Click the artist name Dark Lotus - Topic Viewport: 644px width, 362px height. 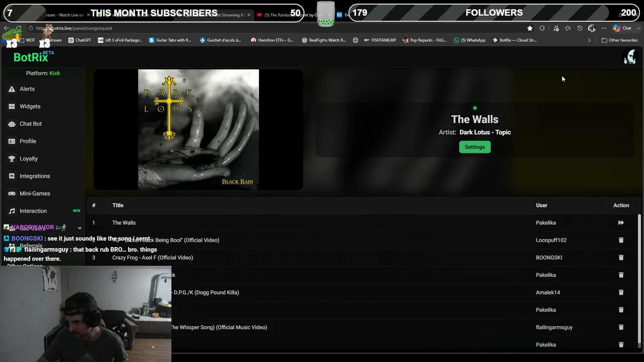tap(485, 132)
